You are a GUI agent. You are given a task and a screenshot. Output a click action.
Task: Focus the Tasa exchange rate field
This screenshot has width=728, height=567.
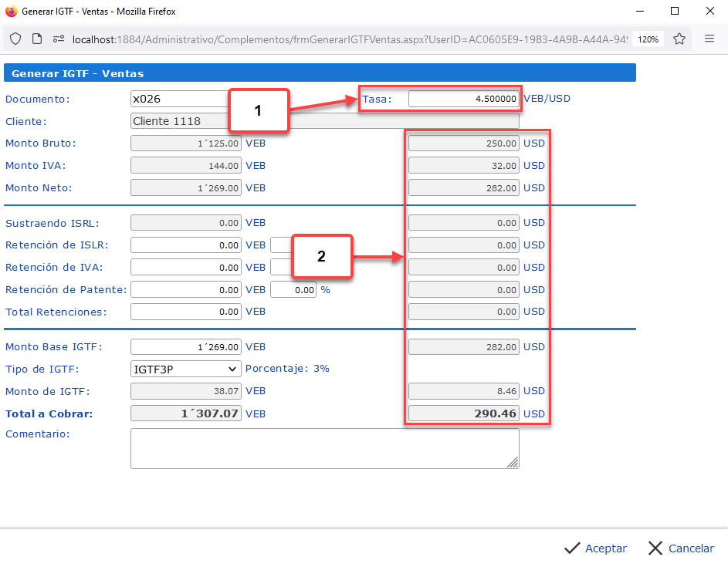(463, 99)
